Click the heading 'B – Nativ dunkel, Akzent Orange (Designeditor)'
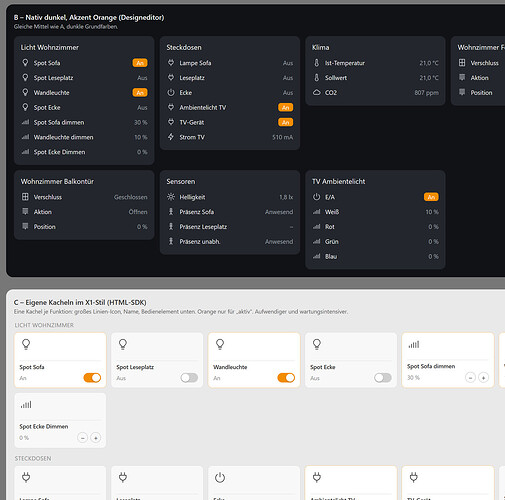The image size is (505, 500). click(89, 17)
